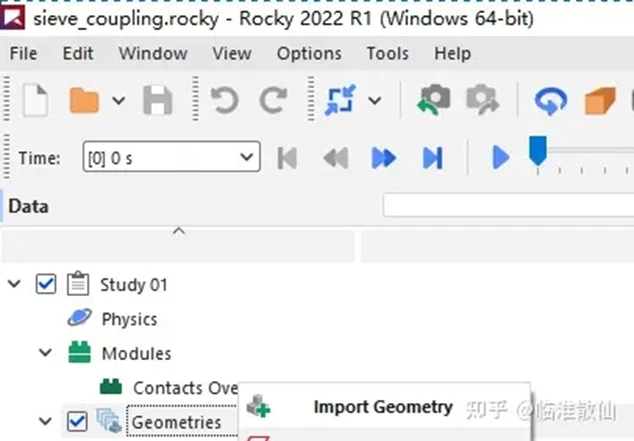Screen dimensions: 634x441
Task: Open the File menu
Action: pos(23,53)
